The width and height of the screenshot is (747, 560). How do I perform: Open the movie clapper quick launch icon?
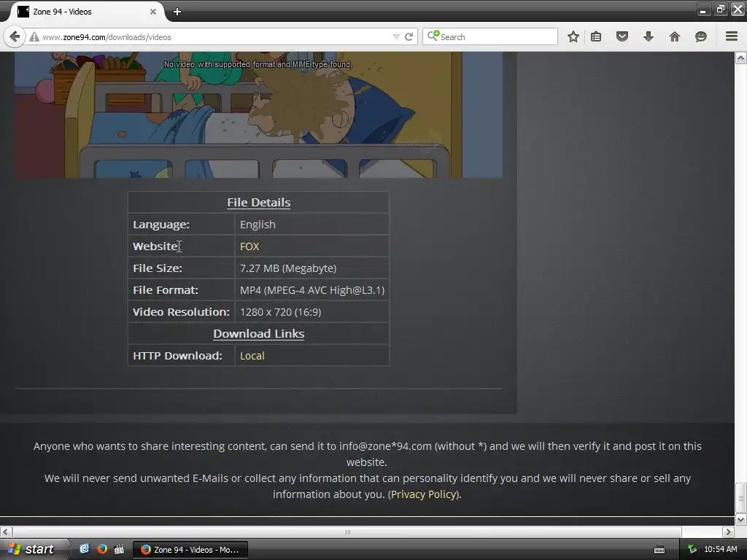119,549
